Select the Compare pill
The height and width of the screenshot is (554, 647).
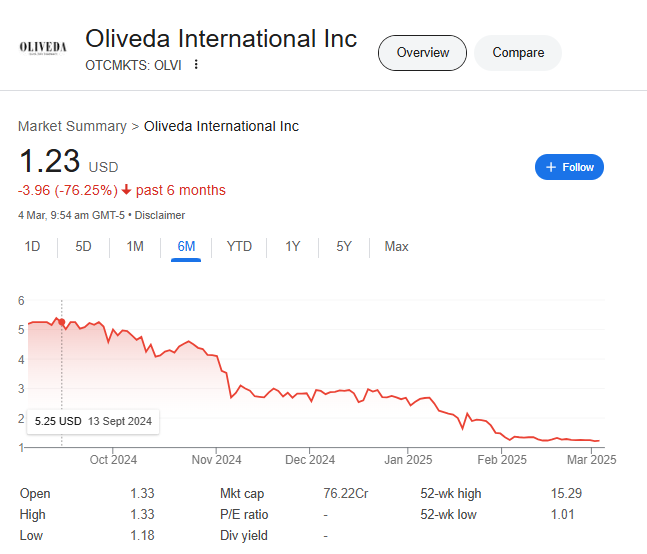tap(518, 53)
